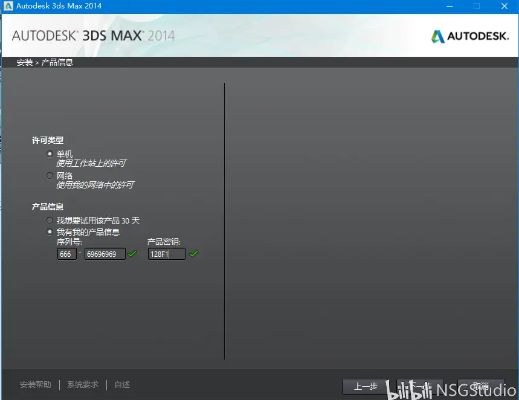Open 系统要求 system requirements link
This screenshot has height=400, width=519.
tap(83, 385)
